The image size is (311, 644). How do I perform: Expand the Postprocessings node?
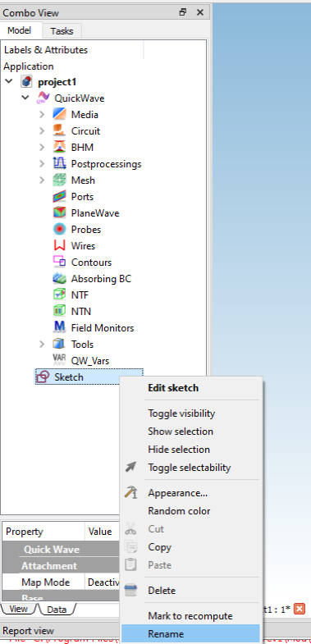tap(42, 164)
